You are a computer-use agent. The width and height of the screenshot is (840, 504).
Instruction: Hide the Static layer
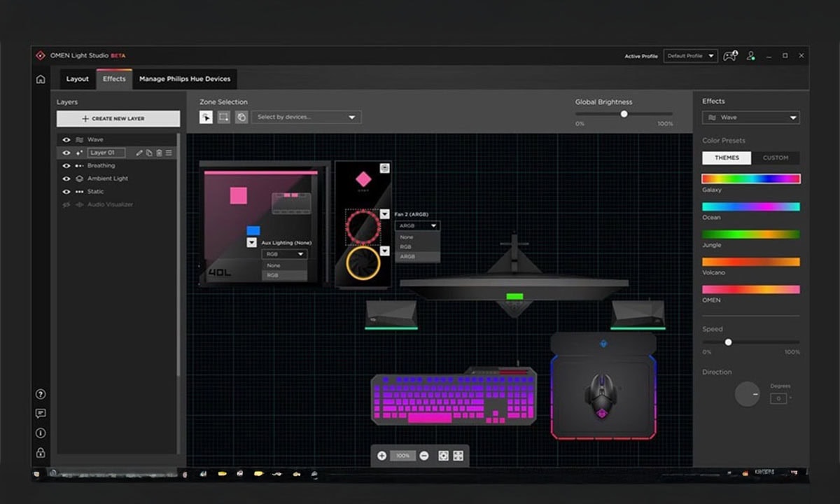coord(66,191)
